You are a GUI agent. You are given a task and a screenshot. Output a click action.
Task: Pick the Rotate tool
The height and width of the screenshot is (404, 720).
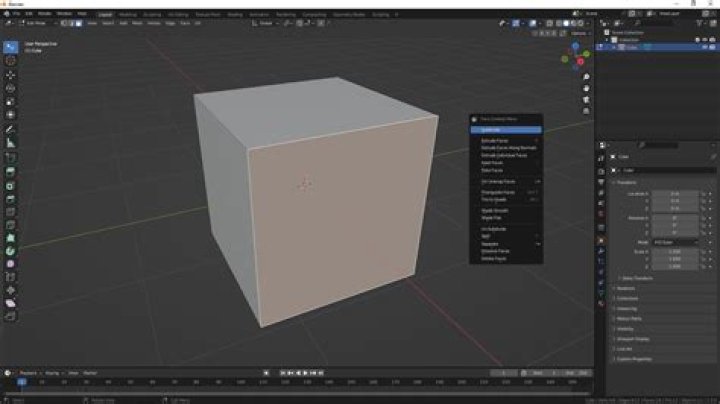11,88
